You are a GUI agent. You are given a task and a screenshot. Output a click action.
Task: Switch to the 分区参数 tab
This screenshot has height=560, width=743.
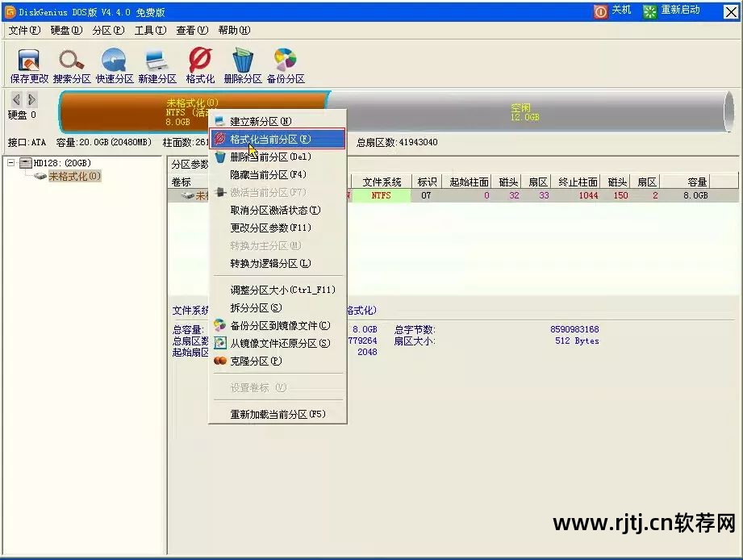[x=190, y=165]
